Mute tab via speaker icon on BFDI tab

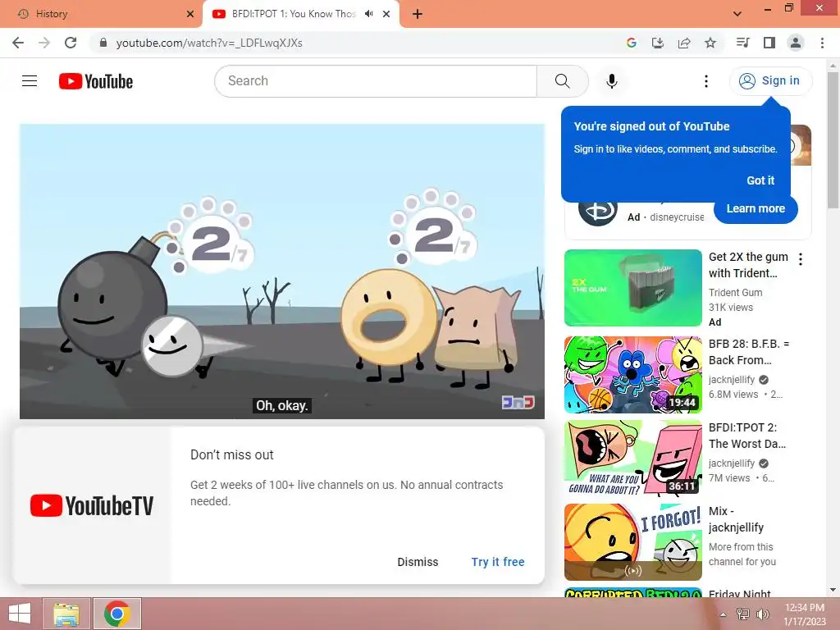pos(368,14)
